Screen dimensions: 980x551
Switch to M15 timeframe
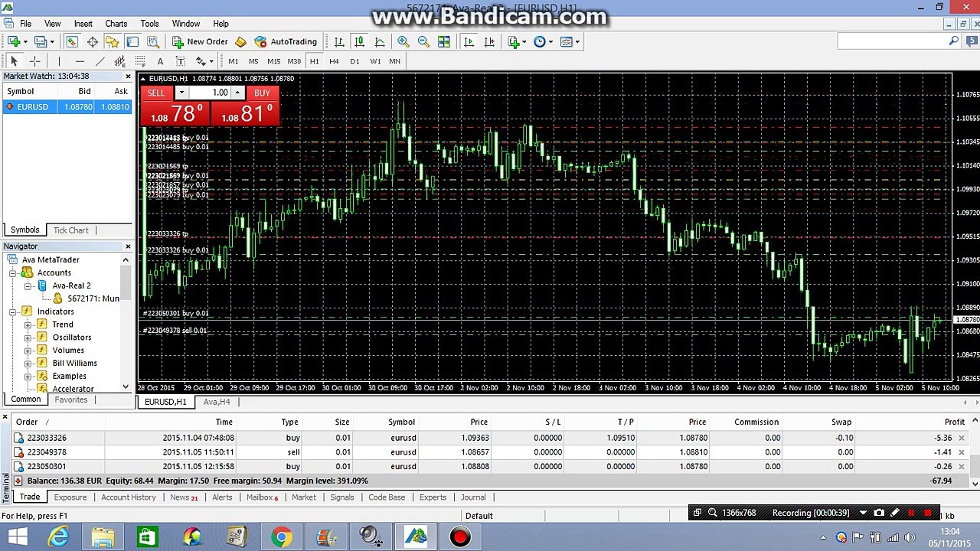click(x=273, y=61)
